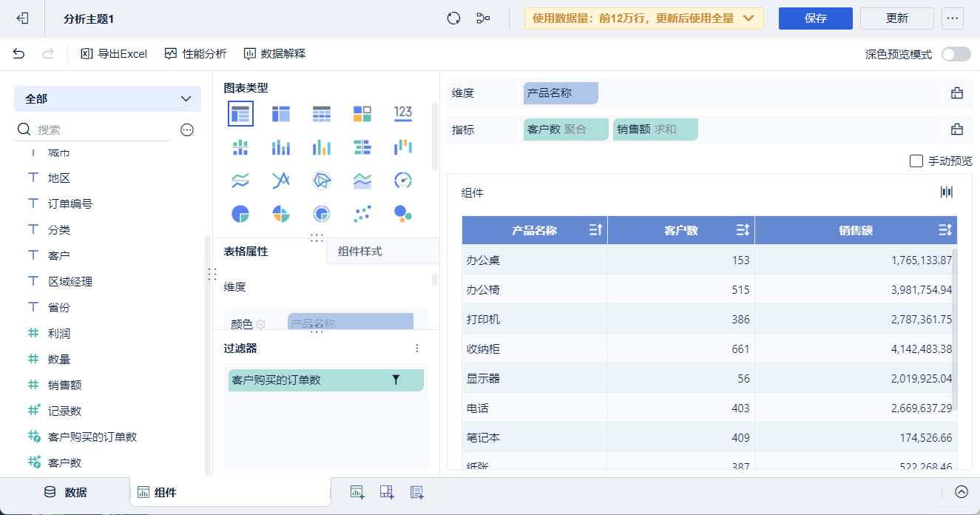
Task: Click the sort icon in 客户数 column header
Action: coord(743,230)
